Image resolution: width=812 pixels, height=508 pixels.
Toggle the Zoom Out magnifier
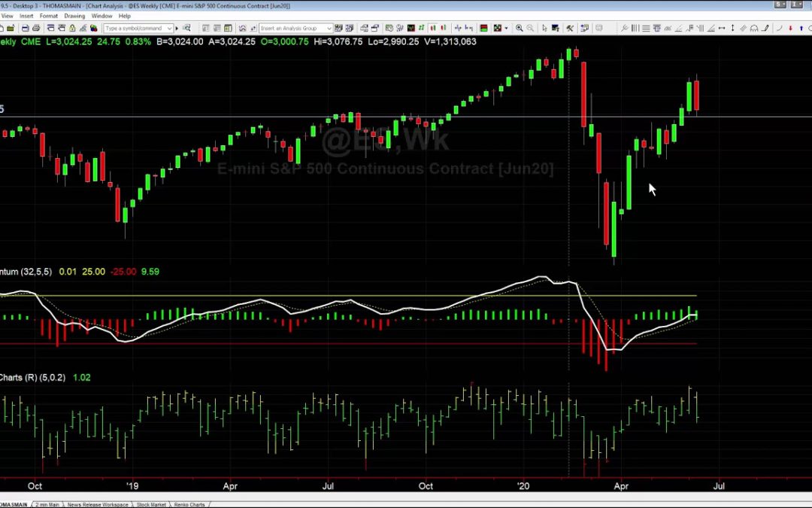click(531, 27)
